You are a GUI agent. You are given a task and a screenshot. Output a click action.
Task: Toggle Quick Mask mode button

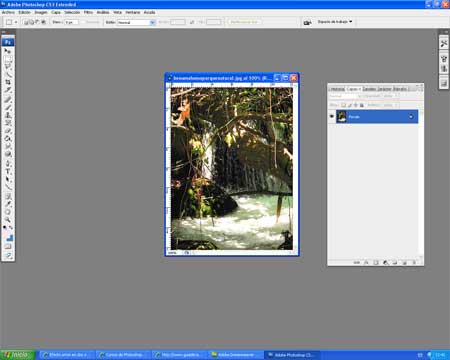tap(8, 247)
